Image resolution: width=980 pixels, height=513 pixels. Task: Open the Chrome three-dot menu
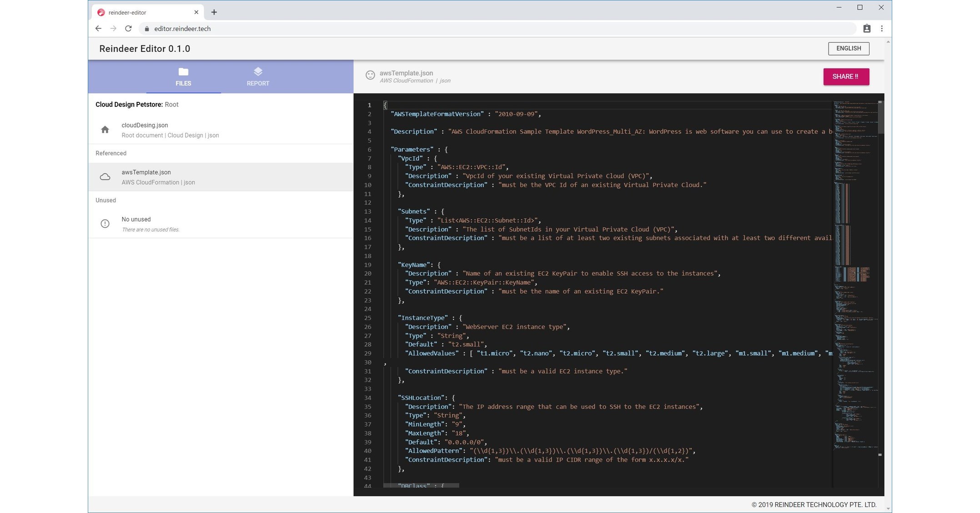point(882,29)
